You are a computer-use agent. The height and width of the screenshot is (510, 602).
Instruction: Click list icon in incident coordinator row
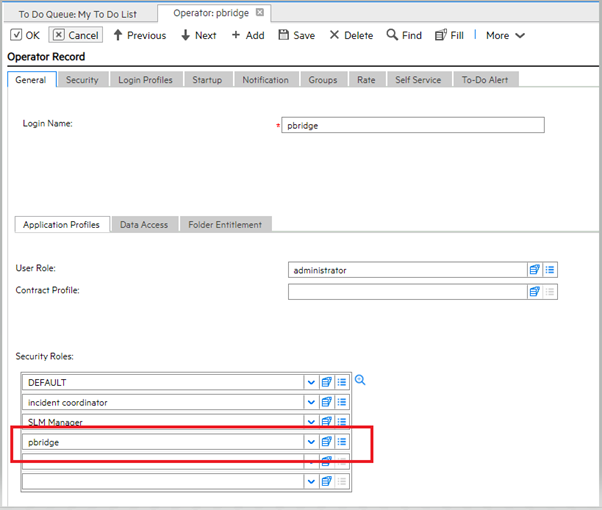342,402
